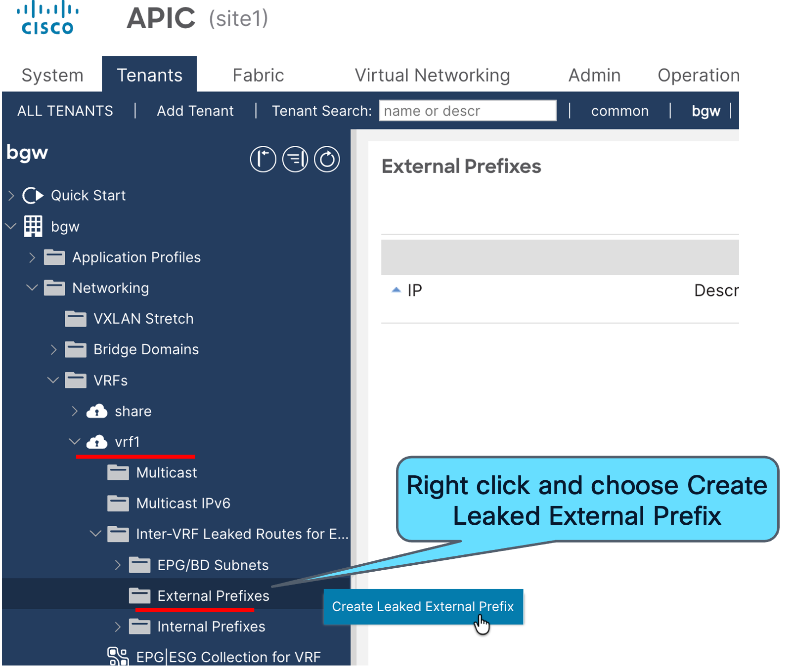Choose Create Leaked External Prefix
Screen dimensions: 792x672
click(423, 606)
